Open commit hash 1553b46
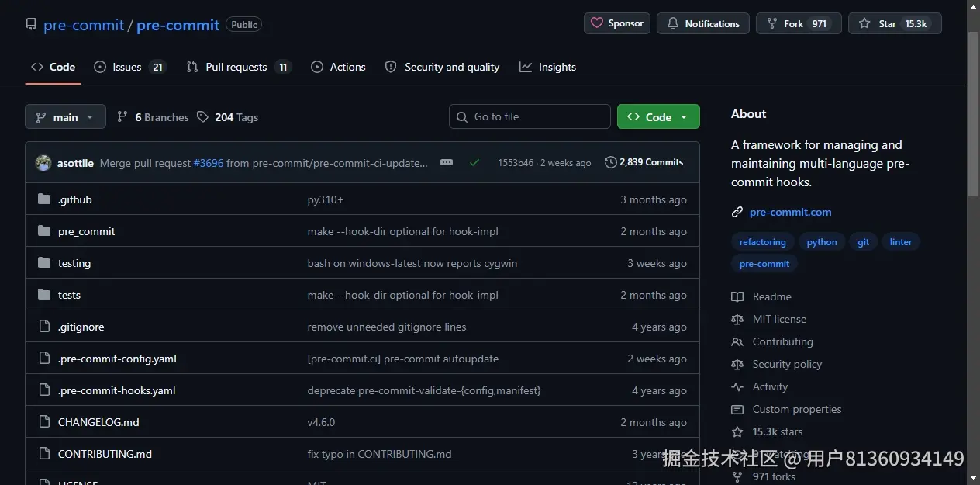Viewport: 980px width, 485px height. [x=516, y=163]
